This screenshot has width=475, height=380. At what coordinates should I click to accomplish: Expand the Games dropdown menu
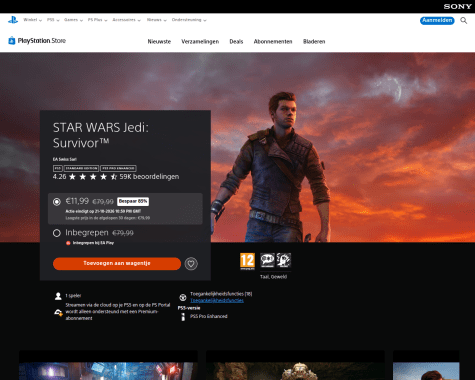tap(73, 20)
